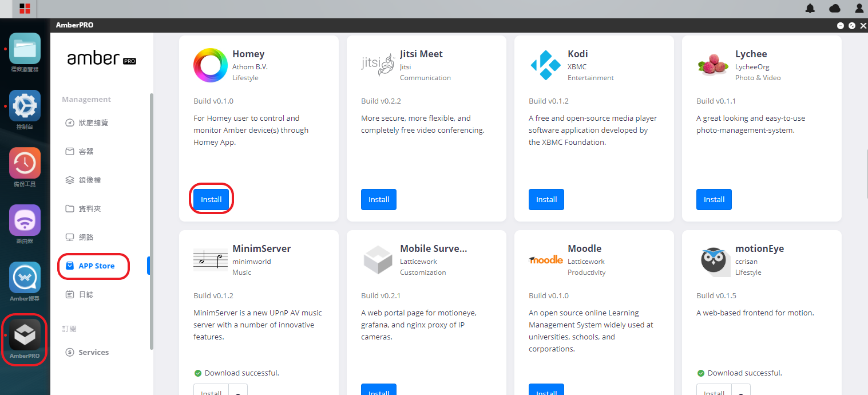Click the Homey app title
This screenshot has width=868, height=395.
[248, 54]
